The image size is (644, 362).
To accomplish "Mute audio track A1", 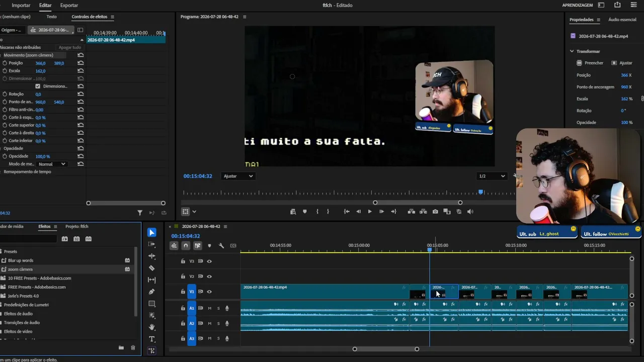I will pyautogui.click(x=210, y=308).
